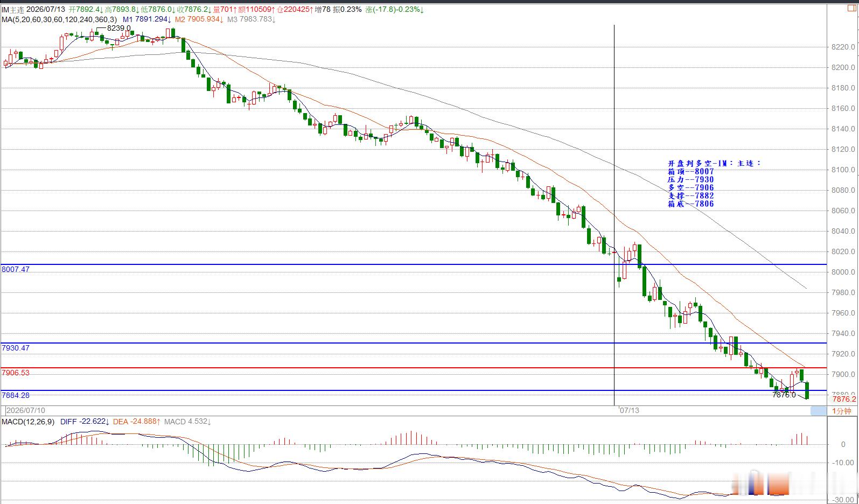
Task: Select the MACD(12,26,9) indicator label
Action: [x=28, y=422]
